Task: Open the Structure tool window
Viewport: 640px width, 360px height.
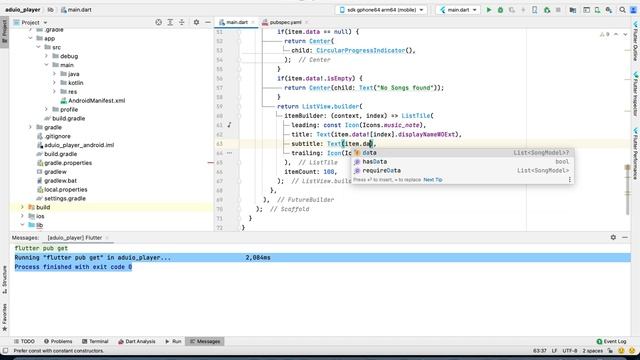Action: click(x=4, y=280)
